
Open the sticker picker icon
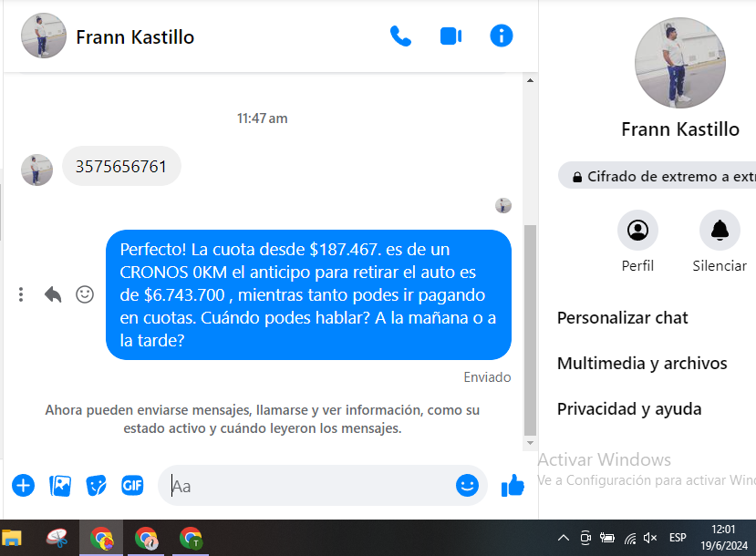click(x=97, y=486)
